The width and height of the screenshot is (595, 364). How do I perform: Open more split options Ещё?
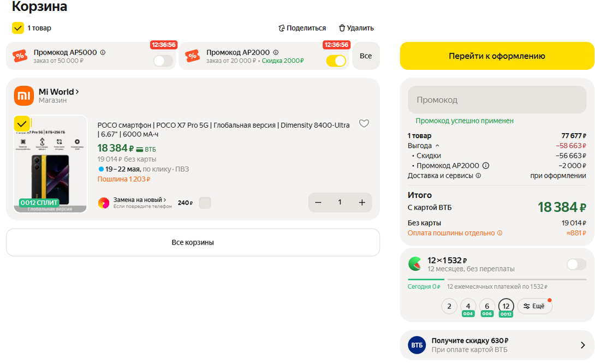[x=534, y=306]
